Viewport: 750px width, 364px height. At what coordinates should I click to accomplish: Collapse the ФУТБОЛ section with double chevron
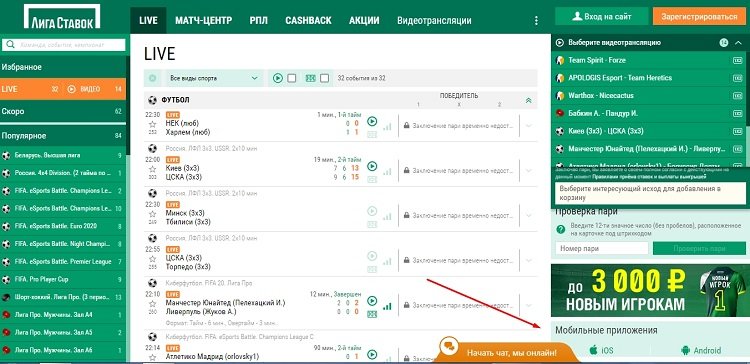[529, 100]
